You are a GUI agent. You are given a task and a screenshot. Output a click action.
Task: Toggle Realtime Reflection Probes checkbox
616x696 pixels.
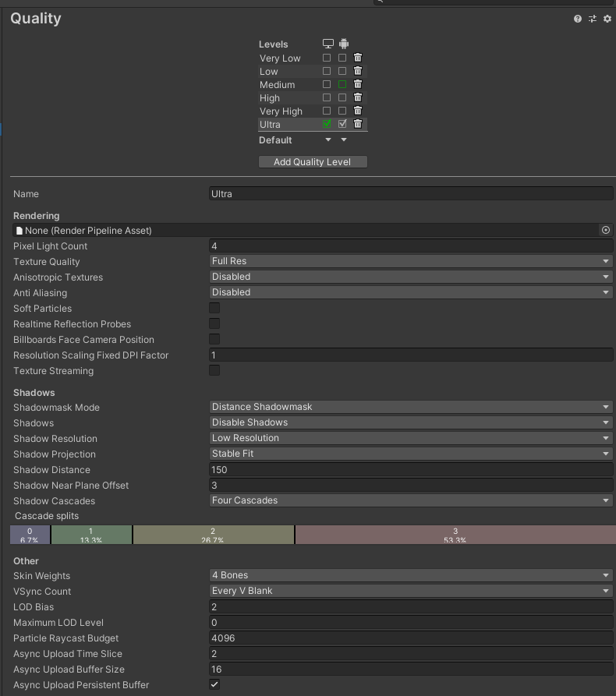tap(214, 323)
